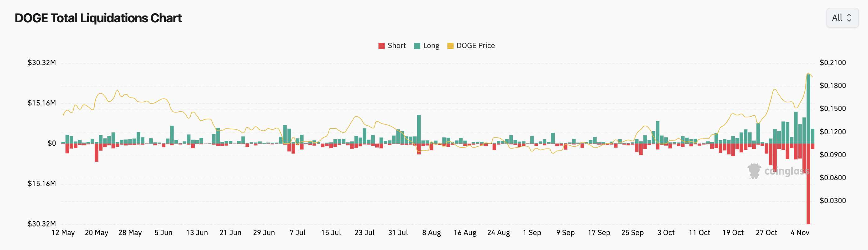Image resolution: width=868 pixels, height=250 pixels.
Task: Click the red Short legend swatch
Action: pos(382,46)
